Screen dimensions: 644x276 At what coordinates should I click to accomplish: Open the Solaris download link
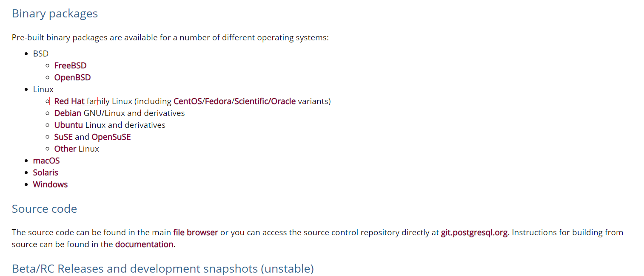click(46, 172)
